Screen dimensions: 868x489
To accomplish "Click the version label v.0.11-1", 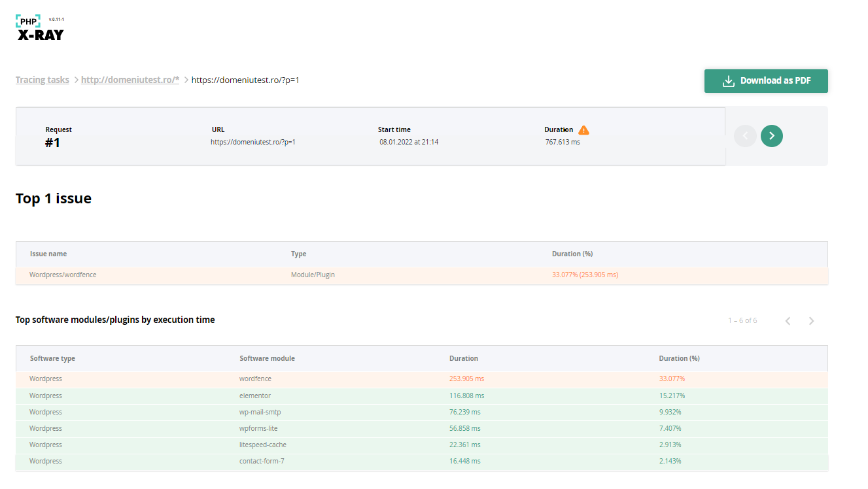I will (56, 20).
